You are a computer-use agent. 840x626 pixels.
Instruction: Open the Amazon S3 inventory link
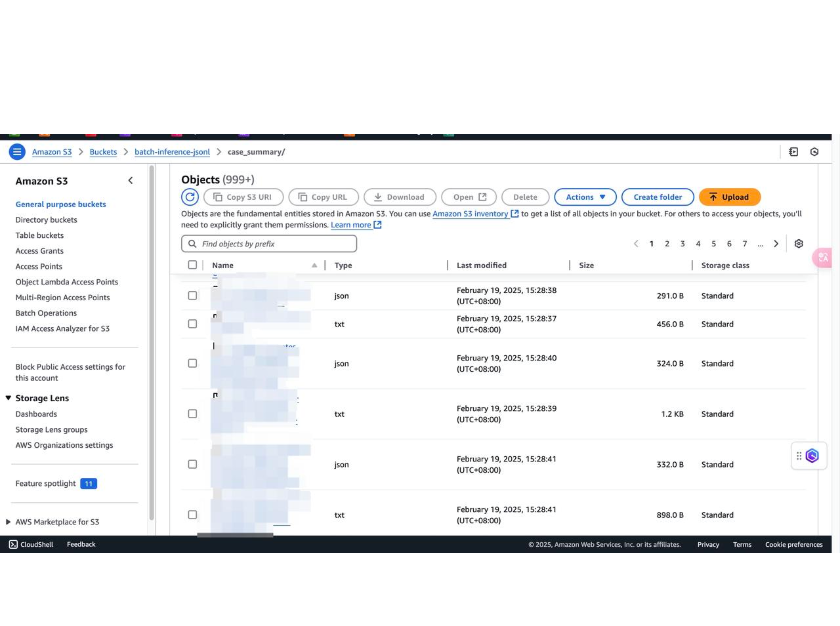pos(470,214)
